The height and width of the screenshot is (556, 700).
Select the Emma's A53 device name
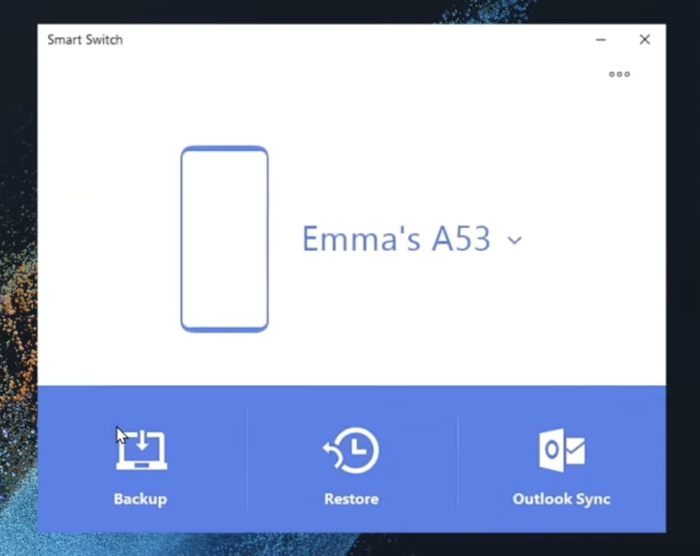396,238
